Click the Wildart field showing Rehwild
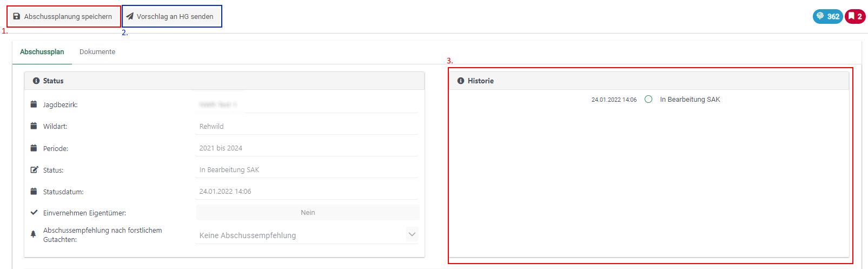The height and width of the screenshot is (269, 868). 307,127
